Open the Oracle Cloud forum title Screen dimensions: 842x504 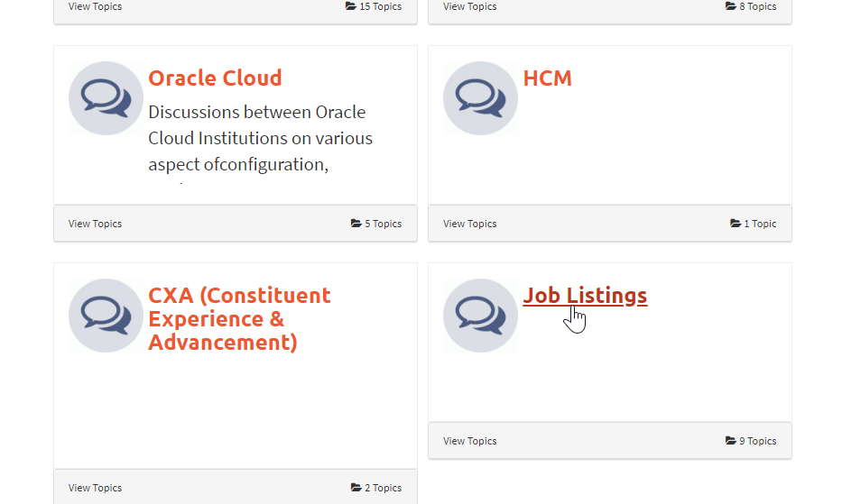tap(215, 78)
